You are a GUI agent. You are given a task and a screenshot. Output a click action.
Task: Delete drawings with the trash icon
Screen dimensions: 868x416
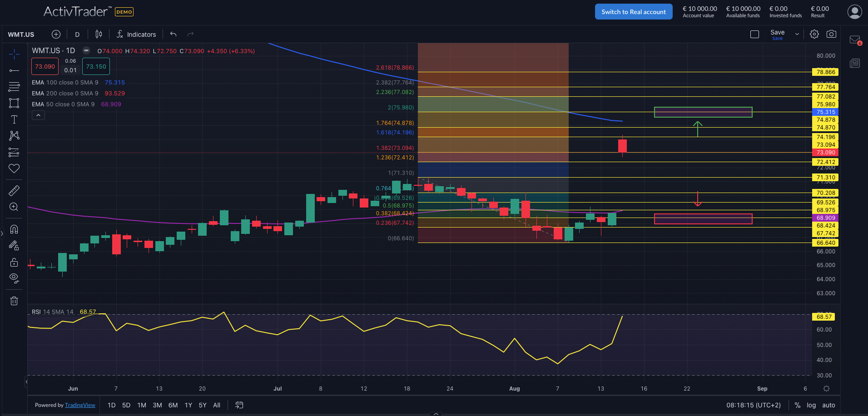coord(14,301)
